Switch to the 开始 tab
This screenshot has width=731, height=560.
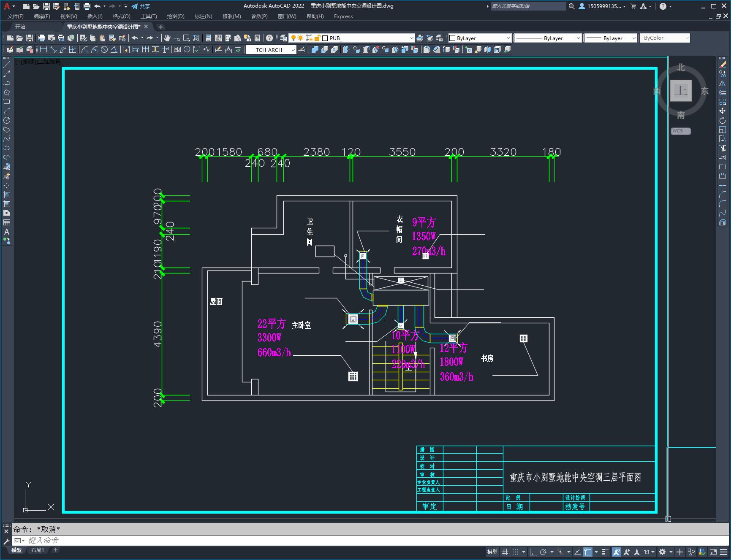pyautogui.click(x=20, y=27)
